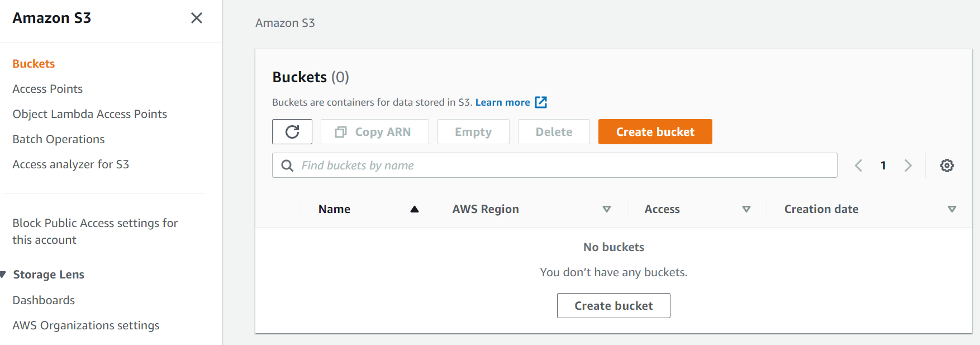Click the Storage Lens heading
This screenshot has width=980, height=345.
pyautogui.click(x=49, y=275)
